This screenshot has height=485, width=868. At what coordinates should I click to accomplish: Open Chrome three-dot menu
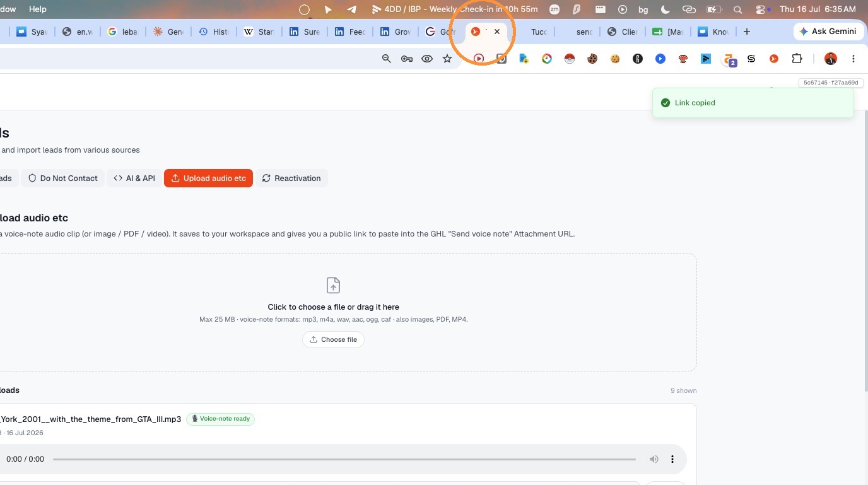pyautogui.click(x=853, y=59)
